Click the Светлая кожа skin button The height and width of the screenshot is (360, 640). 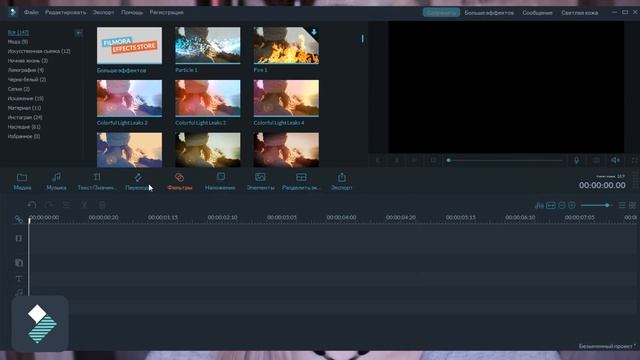pos(580,13)
